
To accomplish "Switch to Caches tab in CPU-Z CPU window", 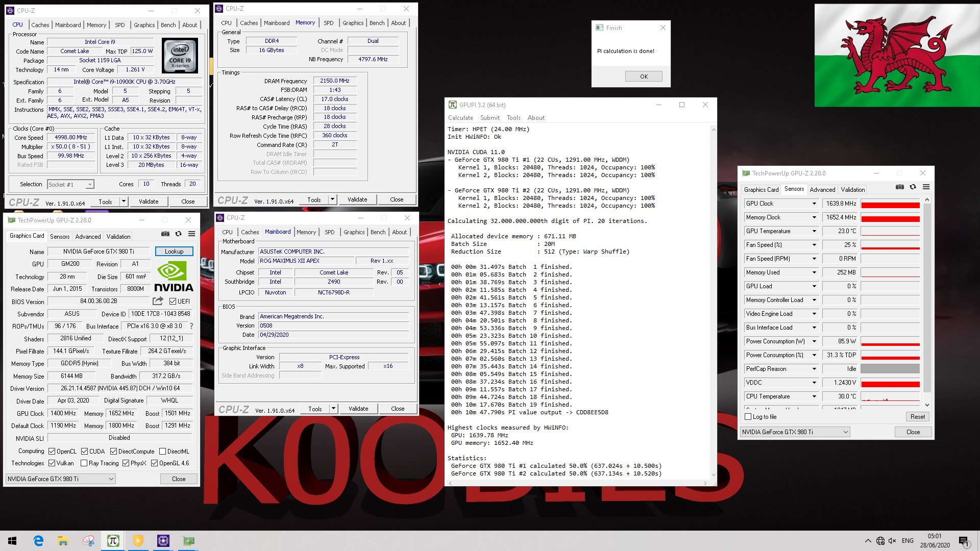I will point(40,24).
